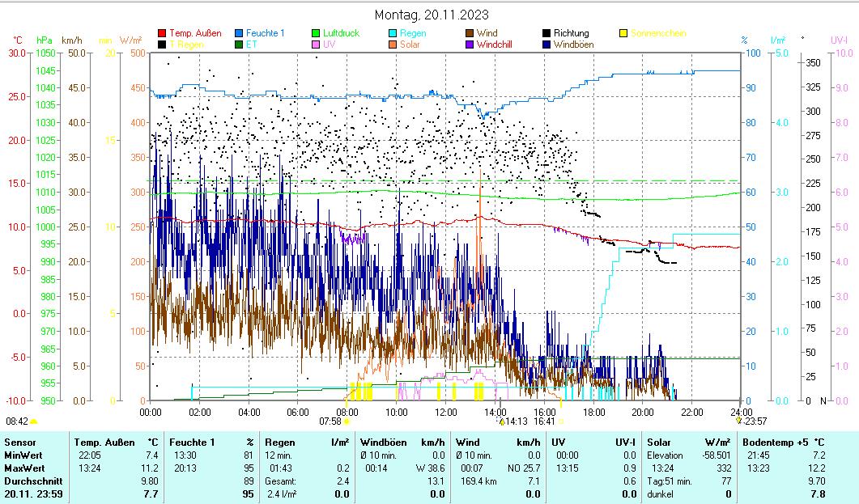Click the 12:00 label on time axis
Viewport: 859px width, 504px height.
(446, 412)
